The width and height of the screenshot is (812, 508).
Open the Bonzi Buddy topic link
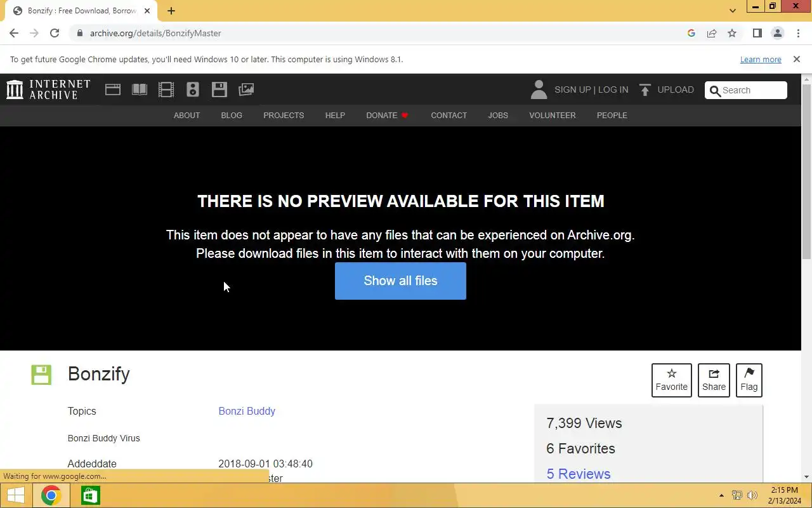click(x=247, y=411)
